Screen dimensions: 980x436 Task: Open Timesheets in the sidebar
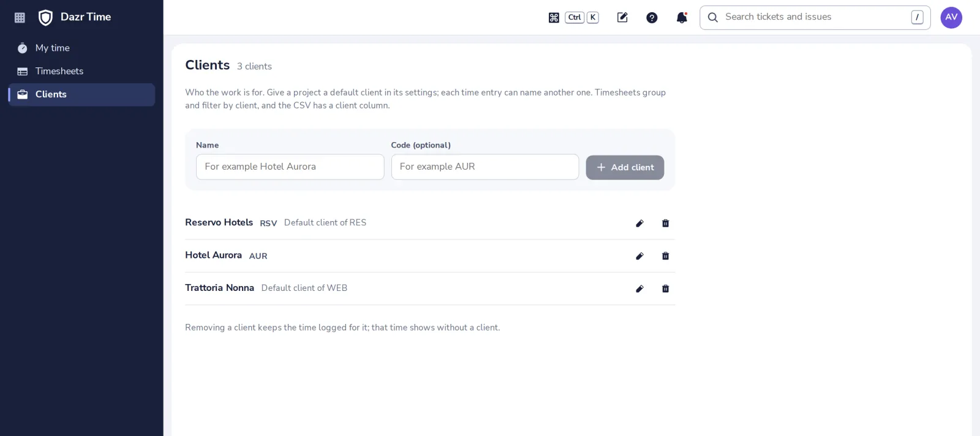click(81, 71)
